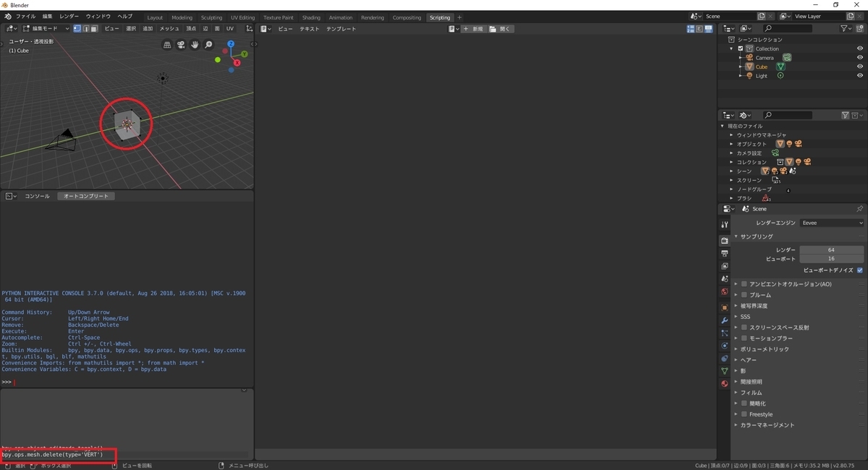Viewport: 868px width, 470px height.
Task: Enable ブルーム checkbox
Action: click(744, 295)
